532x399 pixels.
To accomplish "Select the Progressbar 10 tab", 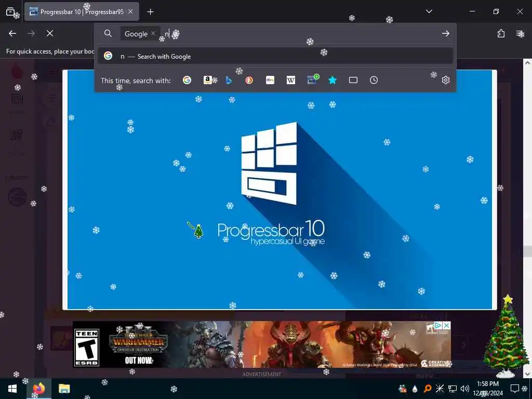I will pyautogui.click(x=82, y=12).
